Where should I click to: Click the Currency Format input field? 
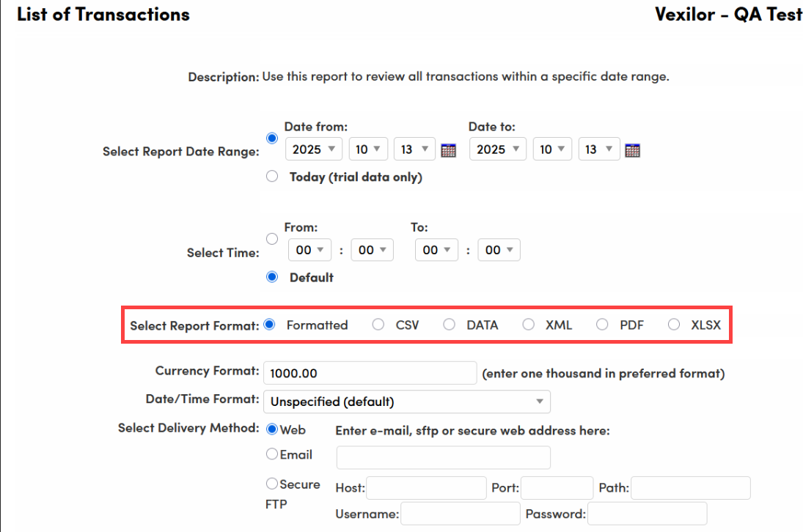(x=370, y=373)
